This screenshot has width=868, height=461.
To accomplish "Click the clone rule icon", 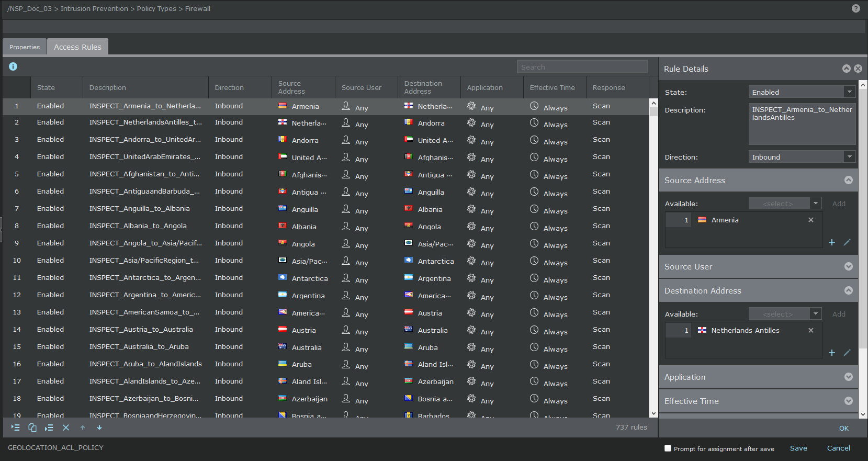I will [32, 428].
